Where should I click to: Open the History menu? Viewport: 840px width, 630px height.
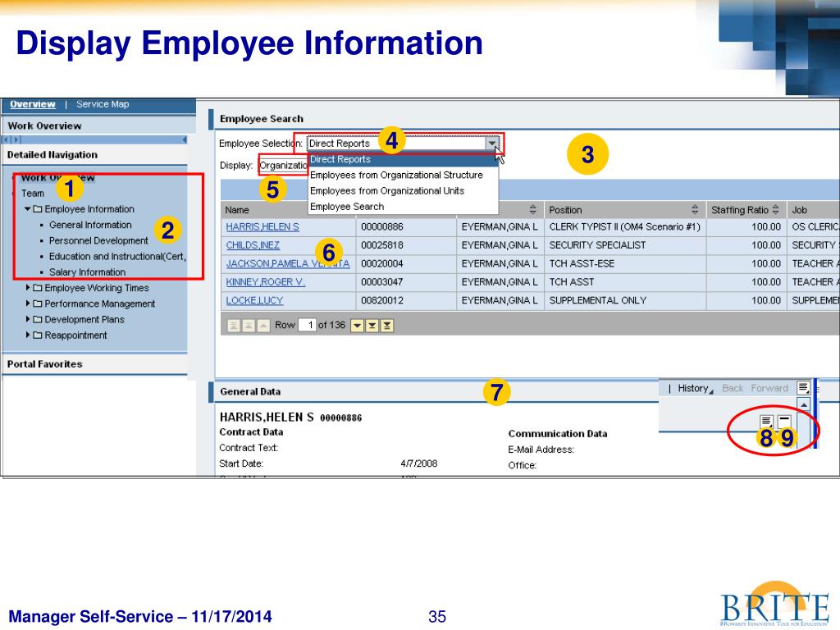[695, 388]
